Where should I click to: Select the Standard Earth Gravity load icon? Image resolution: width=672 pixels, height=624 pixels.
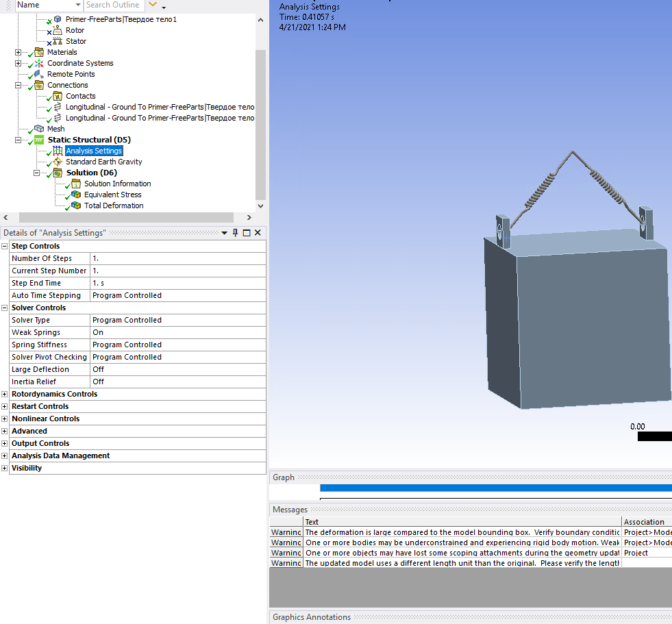pyautogui.click(x=58, y=162)
